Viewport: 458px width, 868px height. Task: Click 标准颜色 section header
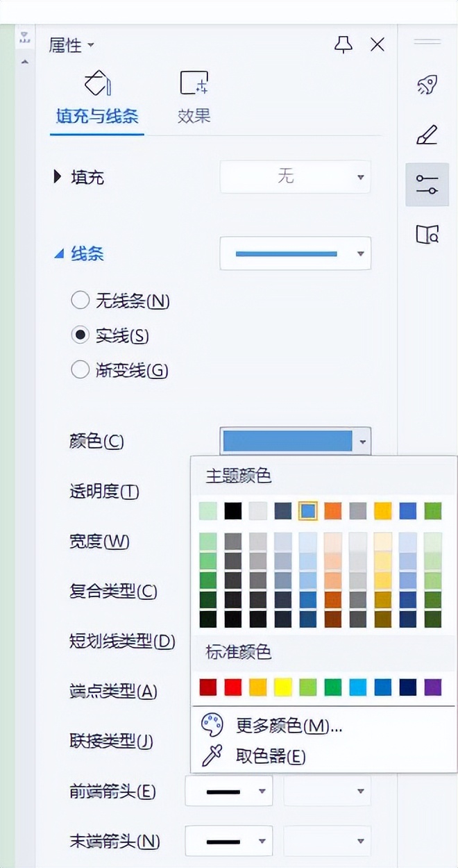click(x=238, y=652)
